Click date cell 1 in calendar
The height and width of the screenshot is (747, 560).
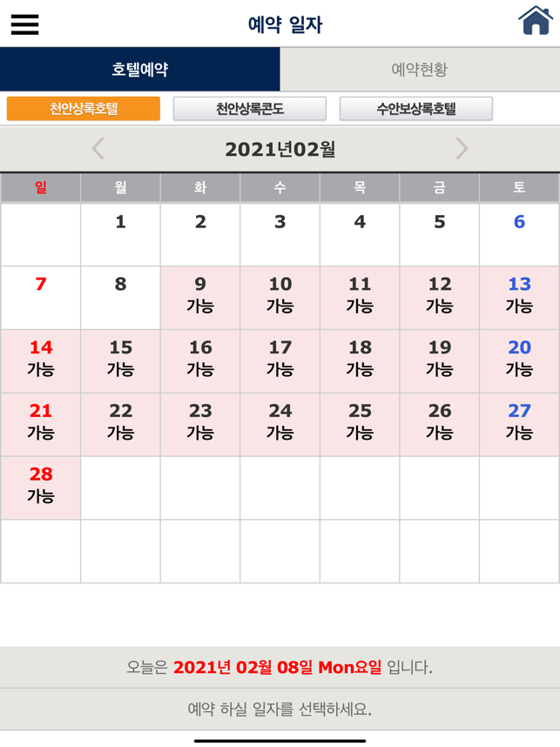click(120, 234)
